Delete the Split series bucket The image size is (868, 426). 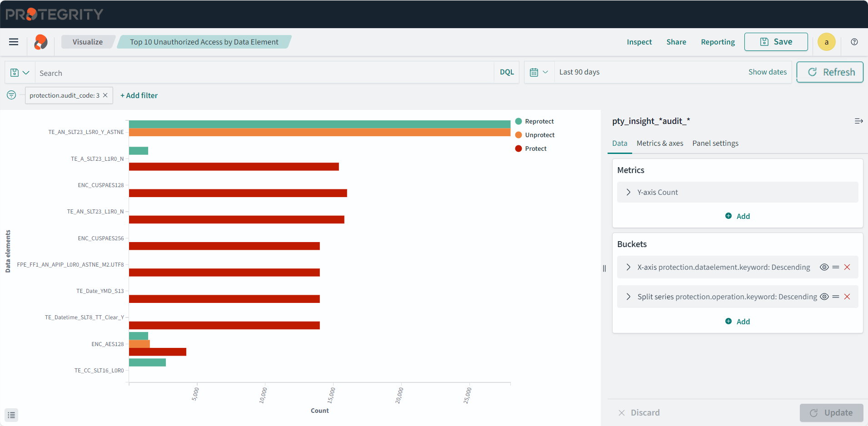click(x=847, y=297)
